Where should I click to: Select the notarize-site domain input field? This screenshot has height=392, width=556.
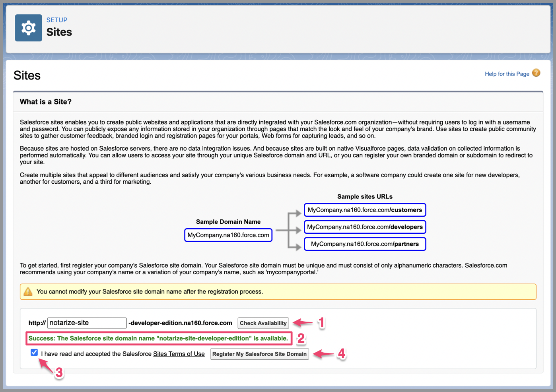87,323
